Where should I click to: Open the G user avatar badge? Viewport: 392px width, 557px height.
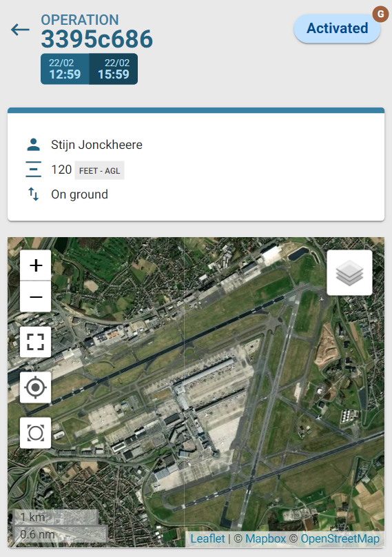[381, 14]
